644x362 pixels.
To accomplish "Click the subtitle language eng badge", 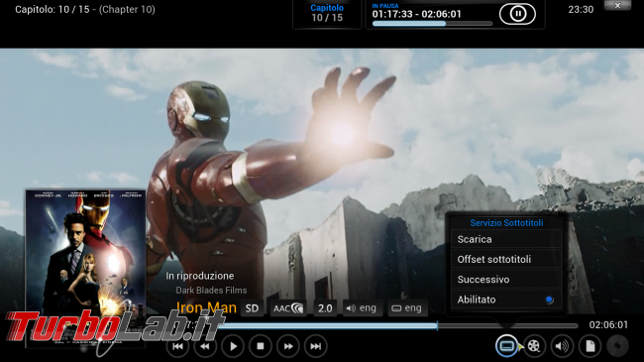I will tap(407, 308).
